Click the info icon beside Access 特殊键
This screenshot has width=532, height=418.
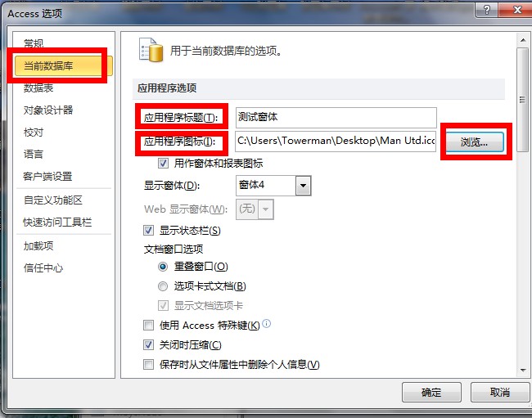click(267, 323)
